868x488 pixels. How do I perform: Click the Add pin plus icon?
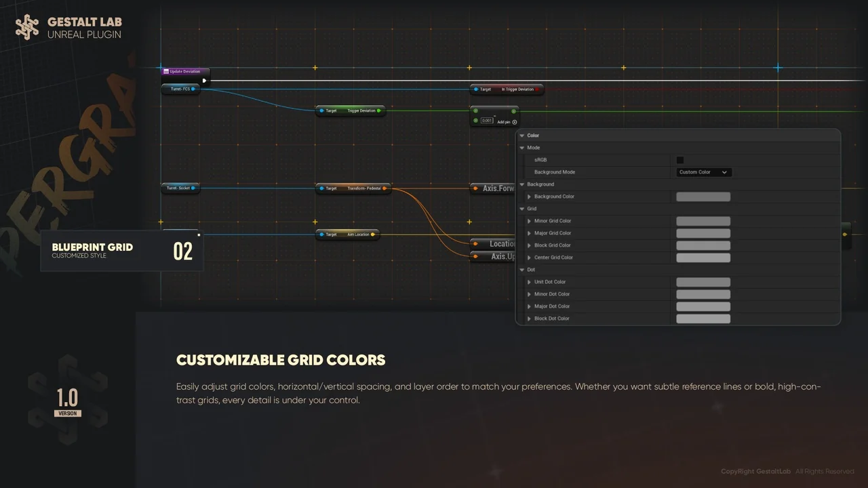click(x=514, y=122)
